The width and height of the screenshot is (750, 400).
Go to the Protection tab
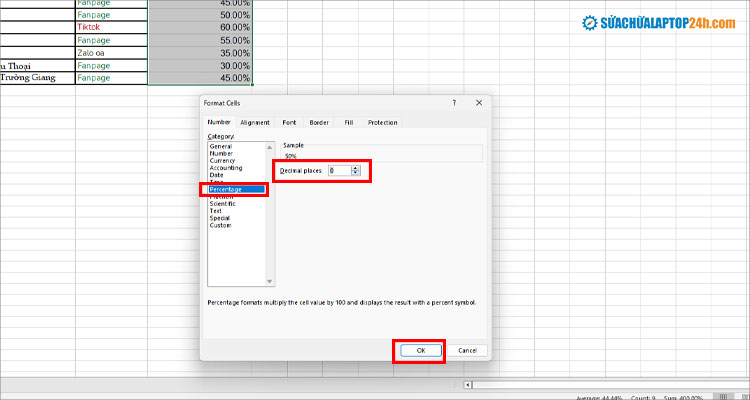tap(382, 122)
